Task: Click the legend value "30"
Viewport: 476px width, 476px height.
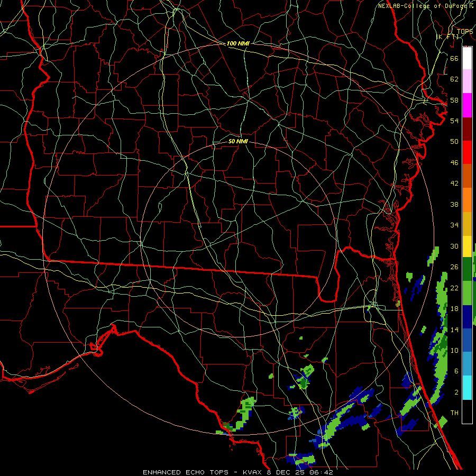Action: [x=454, y=246]
